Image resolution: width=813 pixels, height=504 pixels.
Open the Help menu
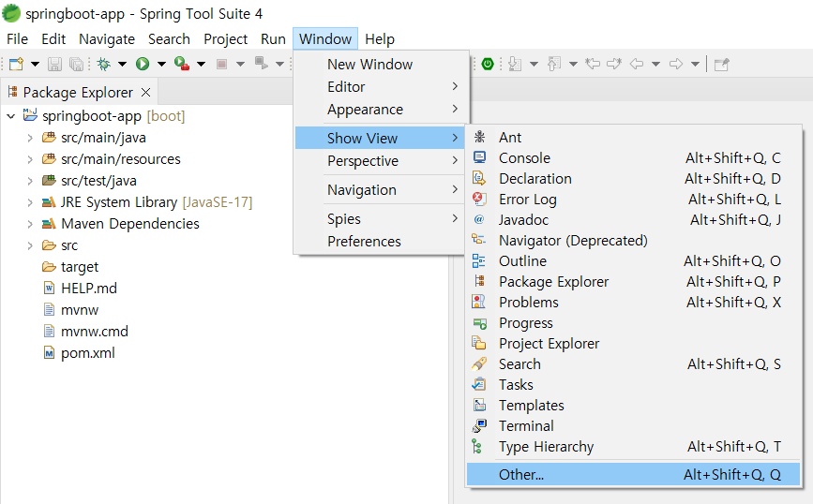click(x=380, y=38)
